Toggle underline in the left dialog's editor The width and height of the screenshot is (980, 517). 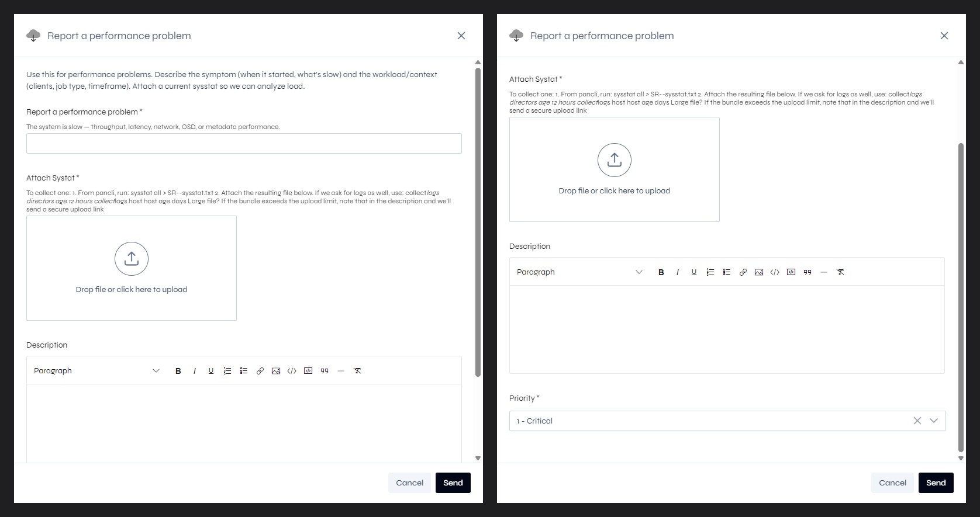(211, 371)
